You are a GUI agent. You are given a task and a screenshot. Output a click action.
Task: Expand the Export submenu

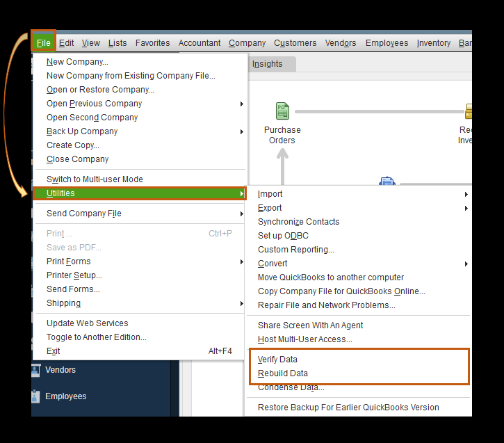pyautogui.click(x=359, y=208)
